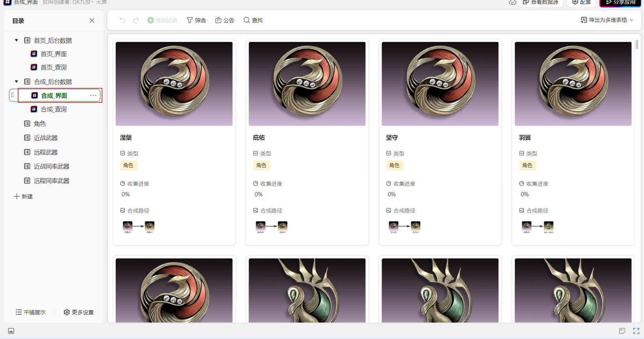Open more options for 合成_界面
Screen dimensions: 644x339
[93, 95]
